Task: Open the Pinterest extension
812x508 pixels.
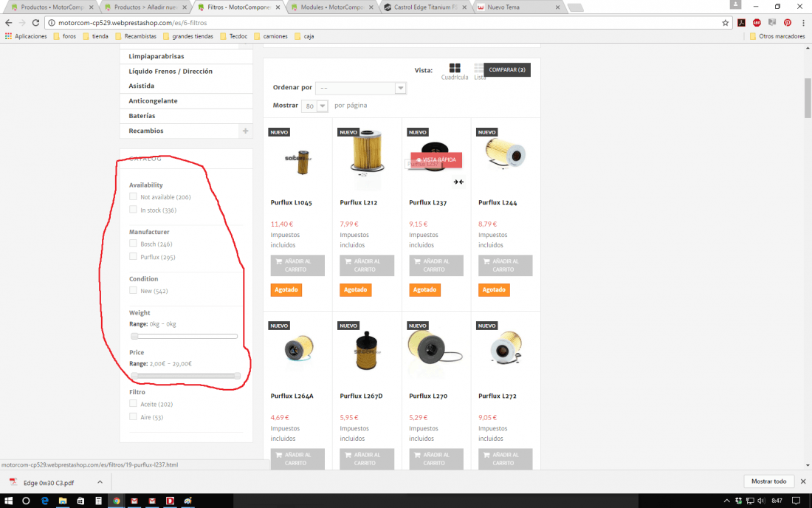Action: pyautogui.click(x=787, y=23)
